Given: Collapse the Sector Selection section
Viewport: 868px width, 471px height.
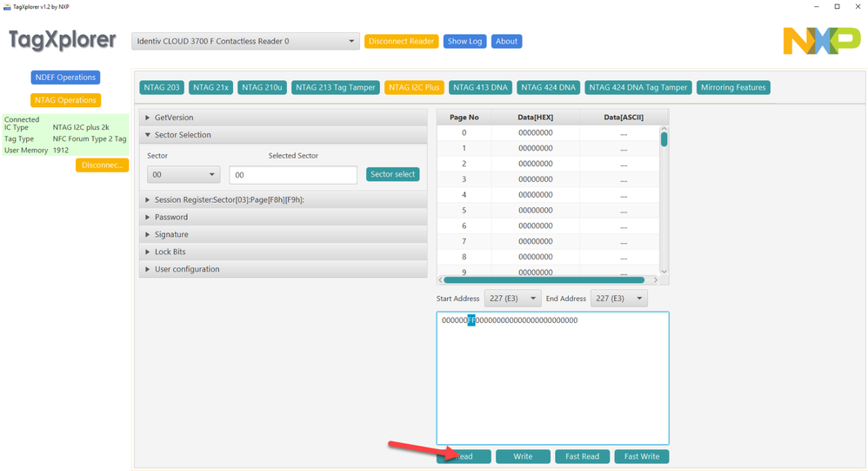Looking at the screenshot, I should (284, 135).
